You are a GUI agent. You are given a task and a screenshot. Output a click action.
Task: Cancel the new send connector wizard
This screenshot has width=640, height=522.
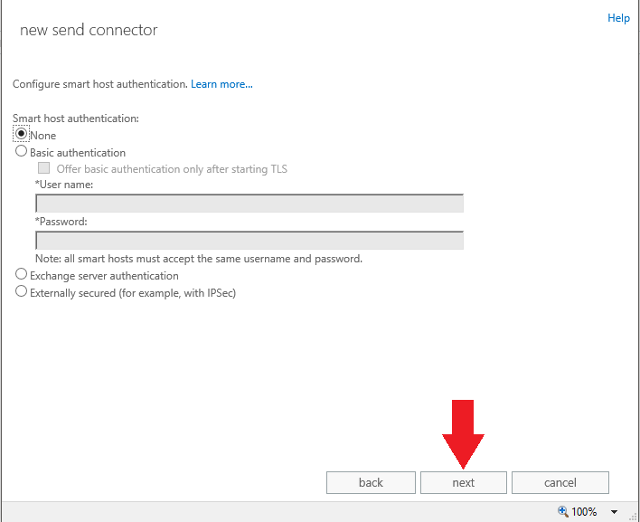click(560, 482)
